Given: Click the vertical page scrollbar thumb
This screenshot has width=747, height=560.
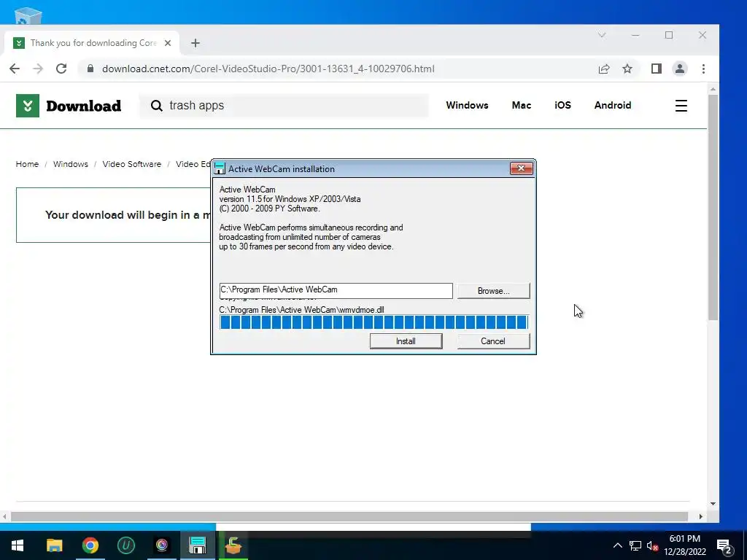Looking at the screenshot, I should click(713, 207).
